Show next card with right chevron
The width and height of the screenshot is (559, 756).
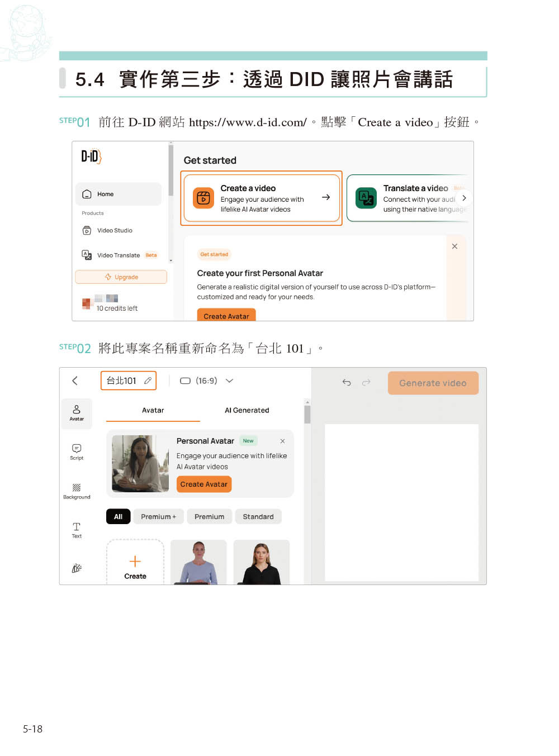(464, 198)
